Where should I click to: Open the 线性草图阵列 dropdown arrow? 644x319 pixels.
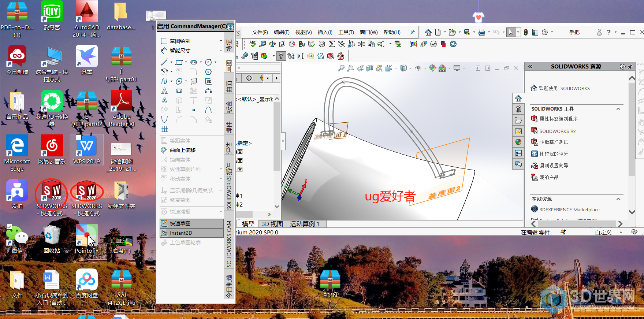[x=221, y=169]
